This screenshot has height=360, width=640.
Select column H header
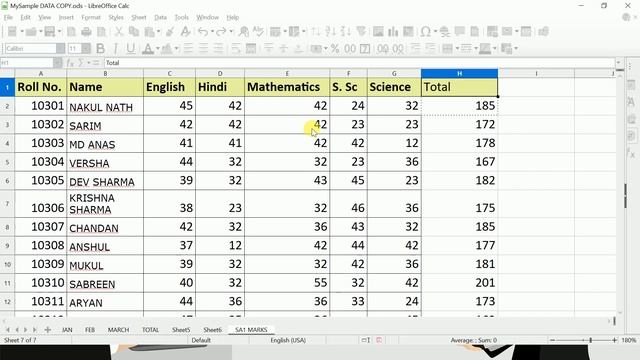pyautogui.click(x=459, y=73)
